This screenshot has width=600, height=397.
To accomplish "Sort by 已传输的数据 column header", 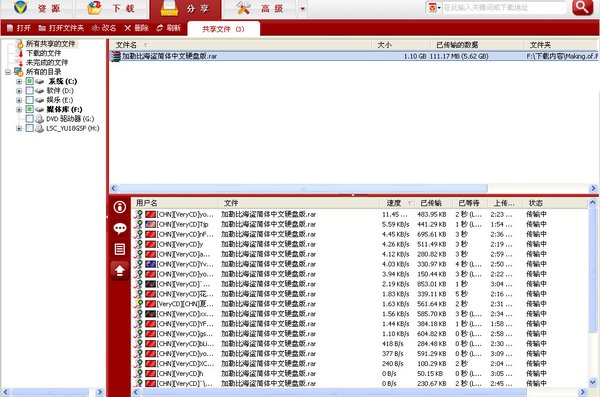I will coord(477,45).
